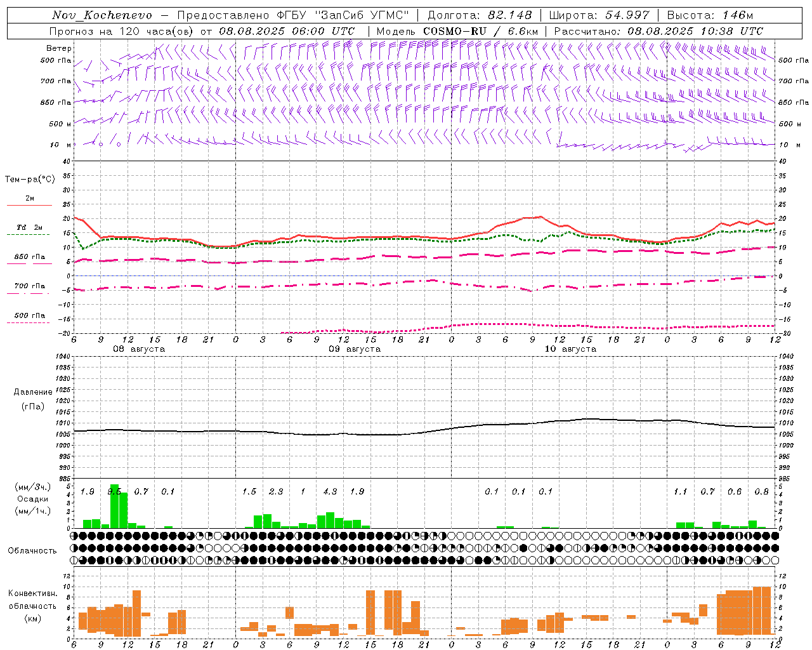The height and width of the screenshot is (650, 812).
Task: Click the 'Долгота: 82.148' header value
Action: (480, 15)
